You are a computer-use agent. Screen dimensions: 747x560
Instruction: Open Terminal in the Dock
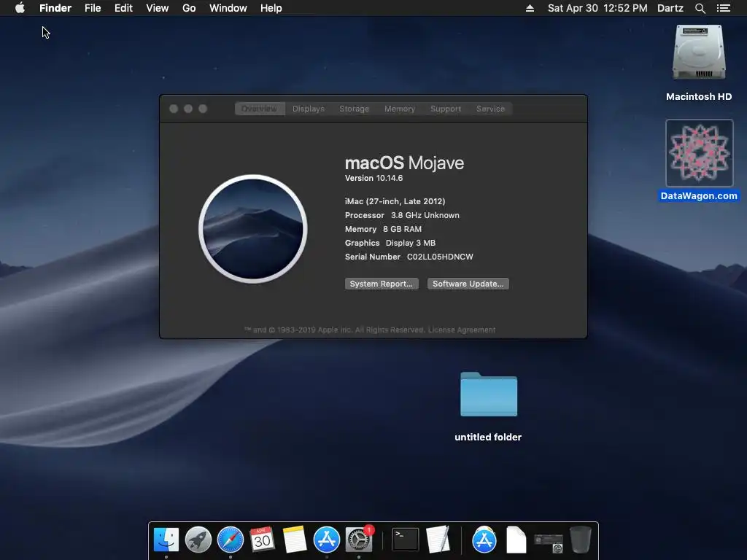406,540
